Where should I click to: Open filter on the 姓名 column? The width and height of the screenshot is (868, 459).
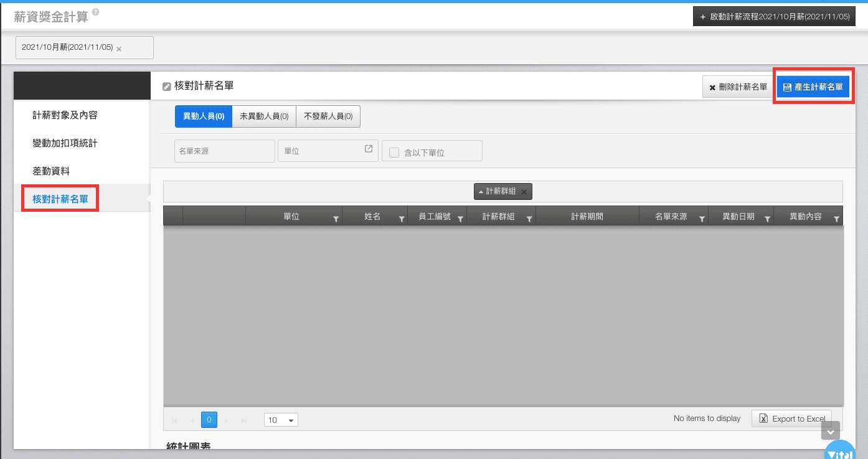click(x=401, y=219)
